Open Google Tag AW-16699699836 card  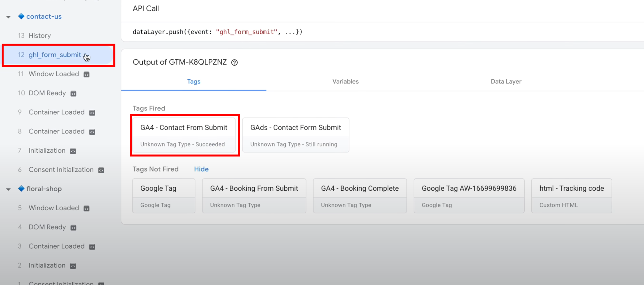469,196
